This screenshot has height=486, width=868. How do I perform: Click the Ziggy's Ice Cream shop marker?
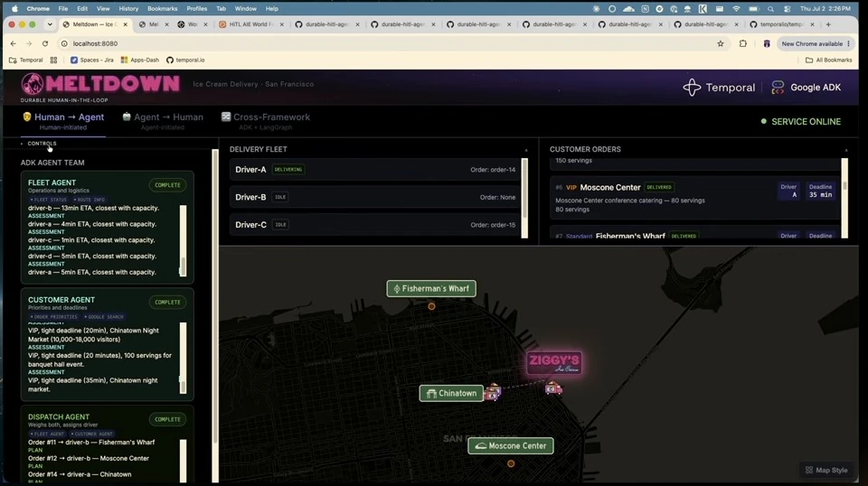click(x=554, y=363)
